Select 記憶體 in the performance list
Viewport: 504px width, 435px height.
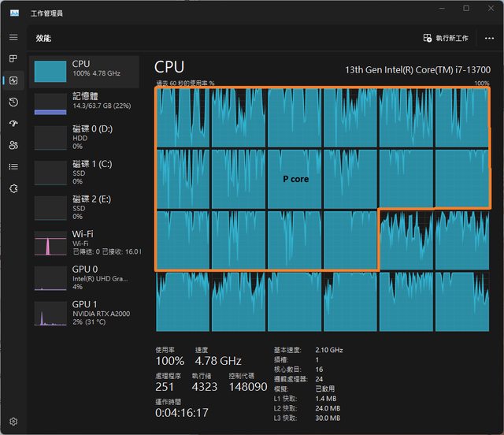click(x=84, y=102)
